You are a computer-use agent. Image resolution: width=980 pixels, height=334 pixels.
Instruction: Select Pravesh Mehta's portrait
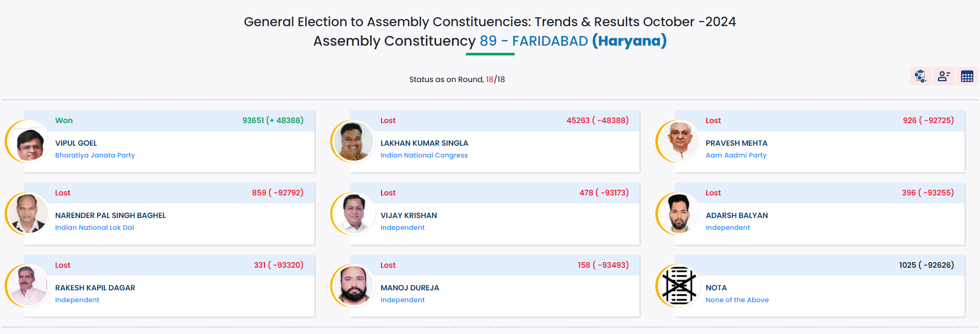(x=679, y=142)
